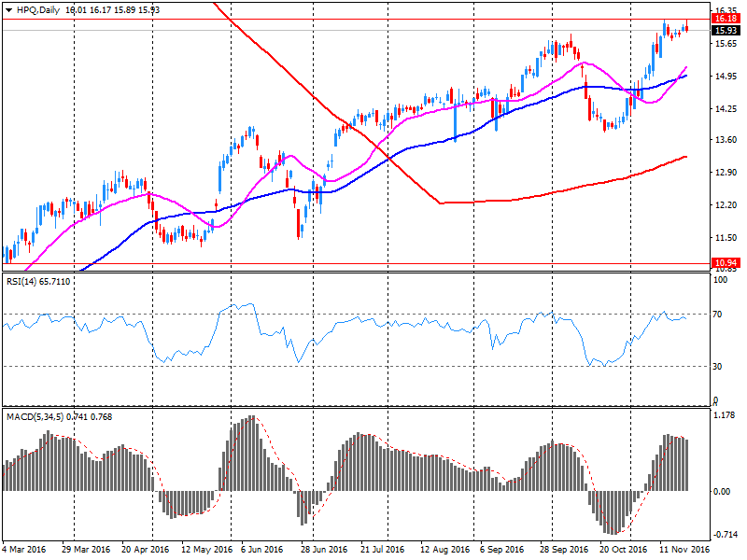747x560 pixels.
Task: Select the 20 Oct 2016 date label
Action: point(623,549)
